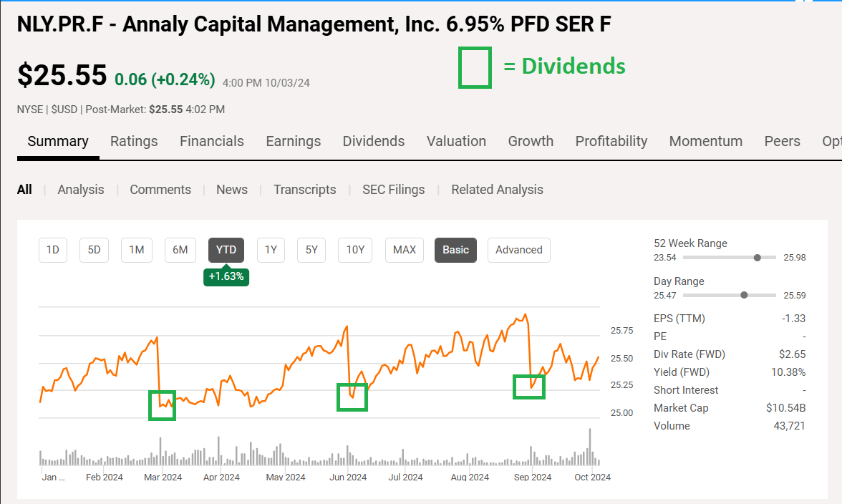Image resolution: width=842 pixels, height=504 pixels.
Task: Select the 1D chart range
Action: point(53,250)
